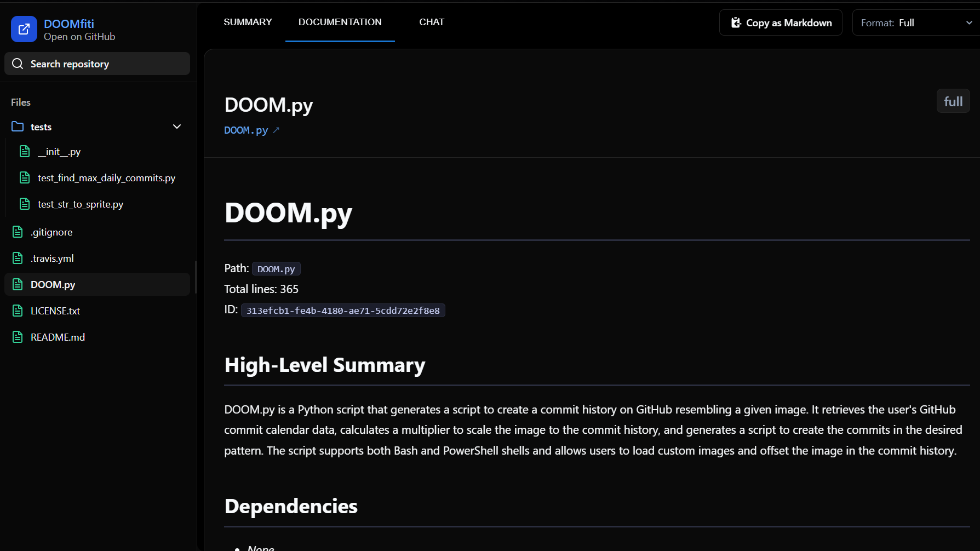Switch to the SUMMARY tab
The width and height of the screenshot is (980, 551).
point(248,22)
